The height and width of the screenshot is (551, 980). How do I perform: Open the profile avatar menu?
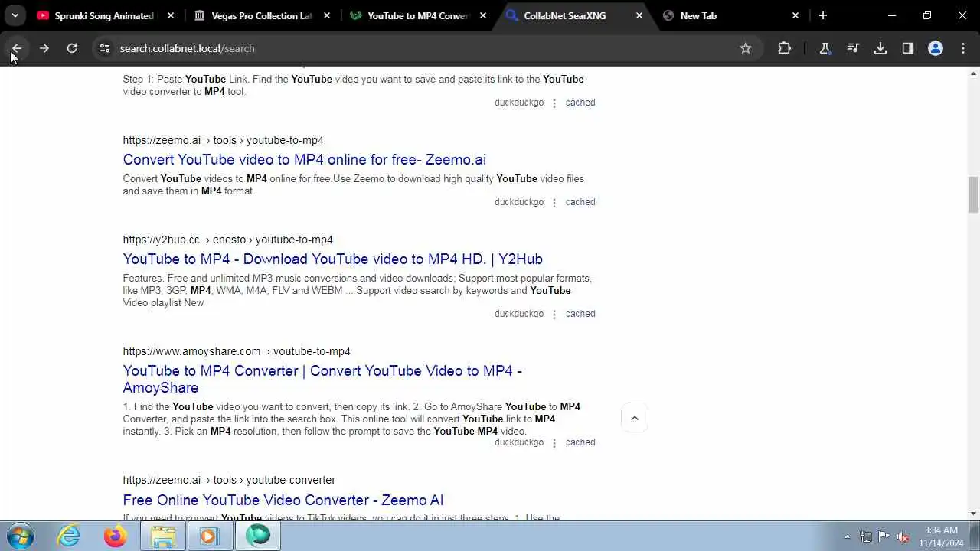pyautogui.click(x=936, y=48)
